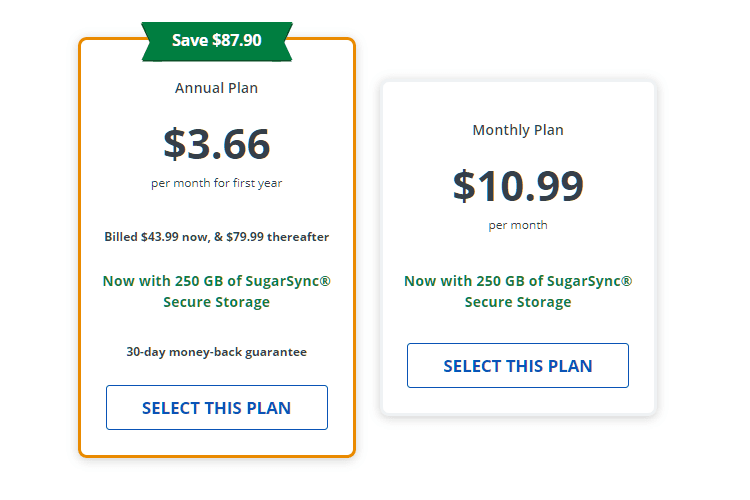Screen dimensions: 750x500
Task: Click the 'per month for first year' caption
Action: (x=217, y=183)
